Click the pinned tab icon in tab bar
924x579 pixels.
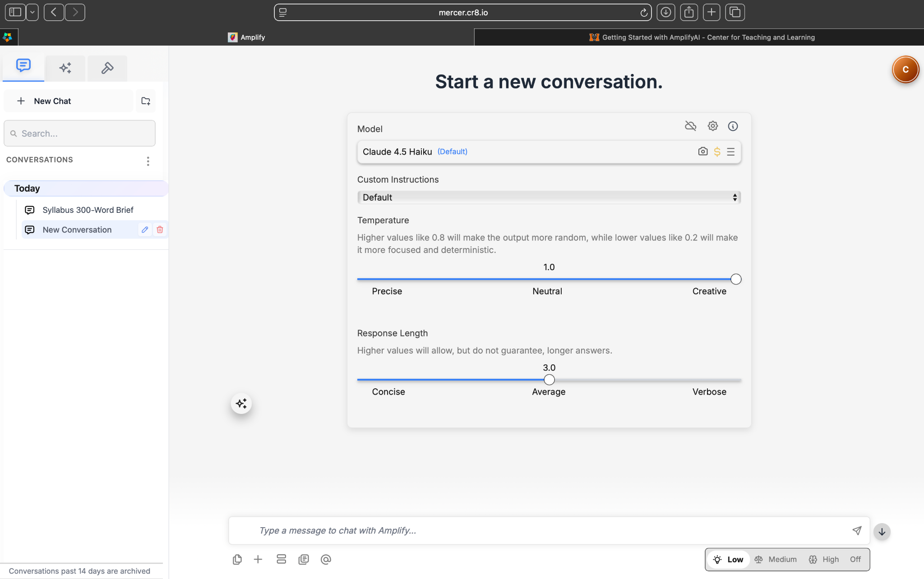click(8, 37)
